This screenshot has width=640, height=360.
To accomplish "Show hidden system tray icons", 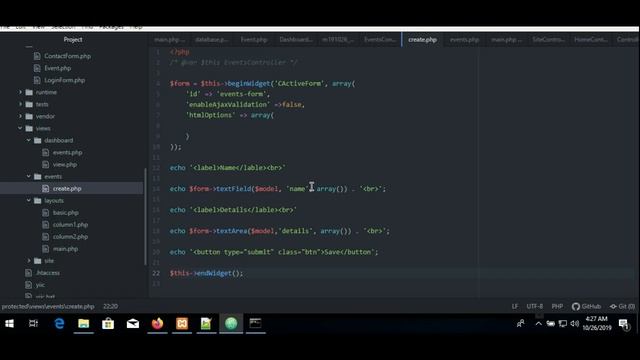I will tap(539, 324).
